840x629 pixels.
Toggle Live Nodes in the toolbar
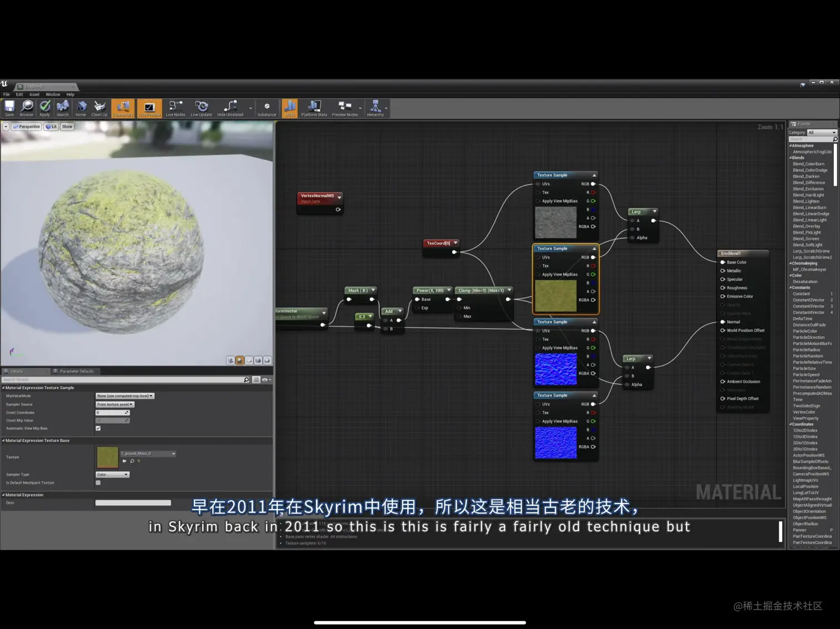[176, 108]
